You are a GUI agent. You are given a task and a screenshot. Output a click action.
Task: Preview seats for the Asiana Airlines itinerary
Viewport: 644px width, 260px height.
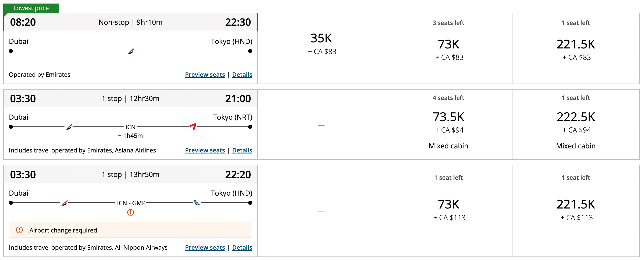tap(205, 150)
